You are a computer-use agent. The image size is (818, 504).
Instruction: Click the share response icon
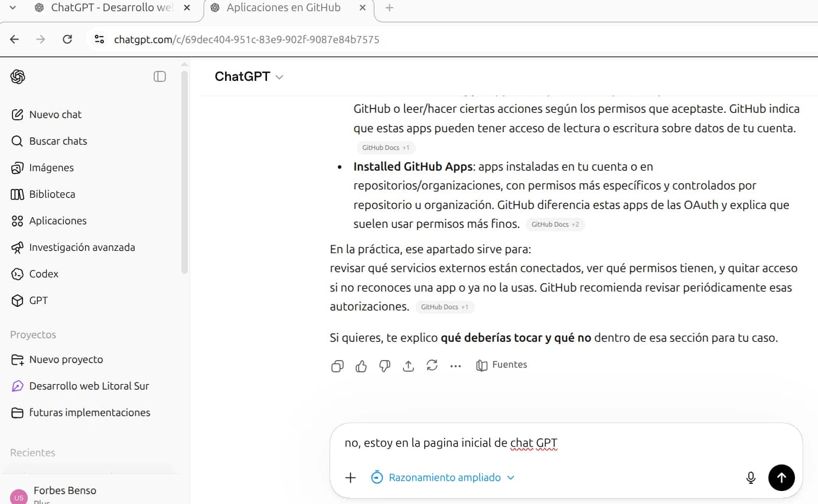[408, 366]
